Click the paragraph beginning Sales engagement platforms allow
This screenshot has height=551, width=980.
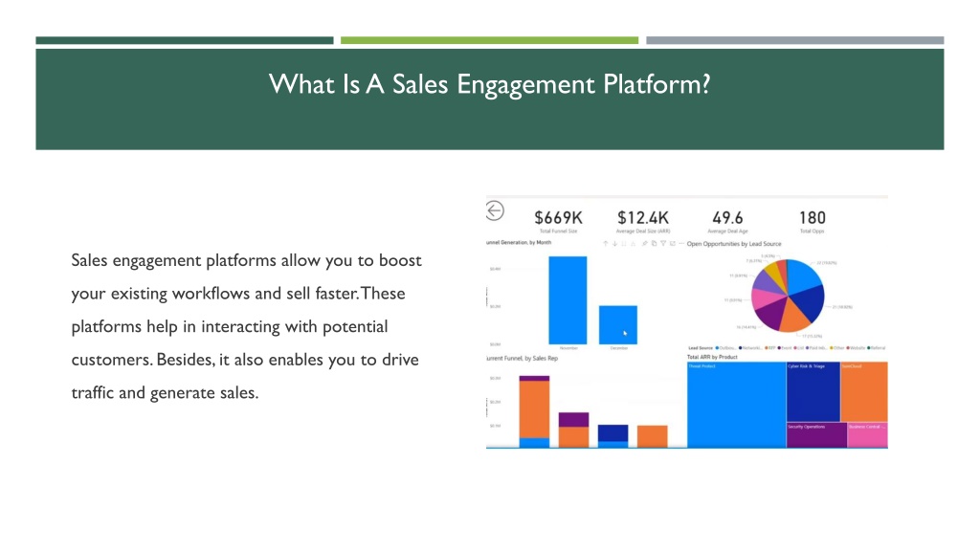(x=246, y=326)
